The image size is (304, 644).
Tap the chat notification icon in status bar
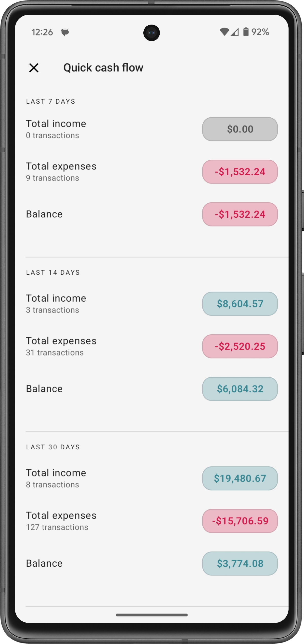pyautogui.click(x=65, y=32)
